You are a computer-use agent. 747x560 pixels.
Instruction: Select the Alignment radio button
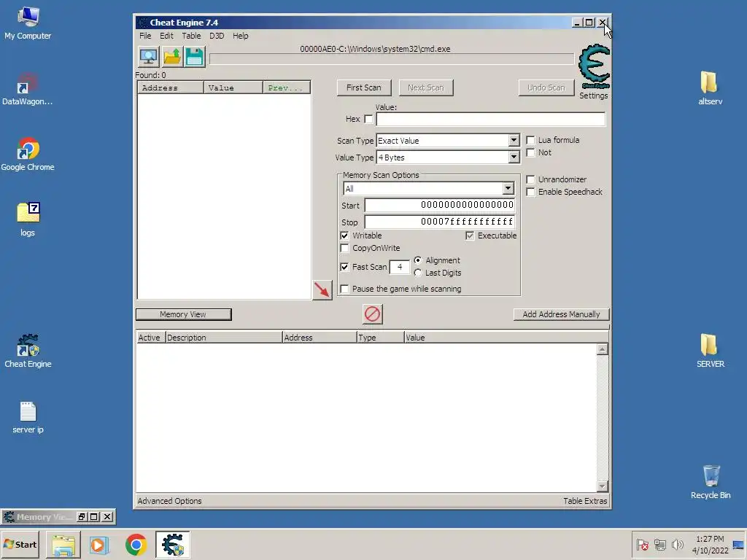pyautogui.click(x=418, y=260)
